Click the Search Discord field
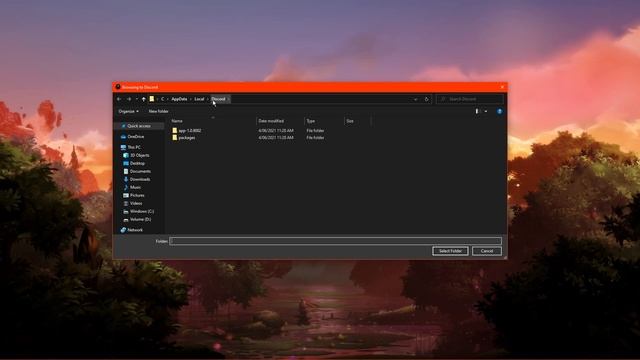This screenshot has width=640, height=360. [x=470, y=99]
